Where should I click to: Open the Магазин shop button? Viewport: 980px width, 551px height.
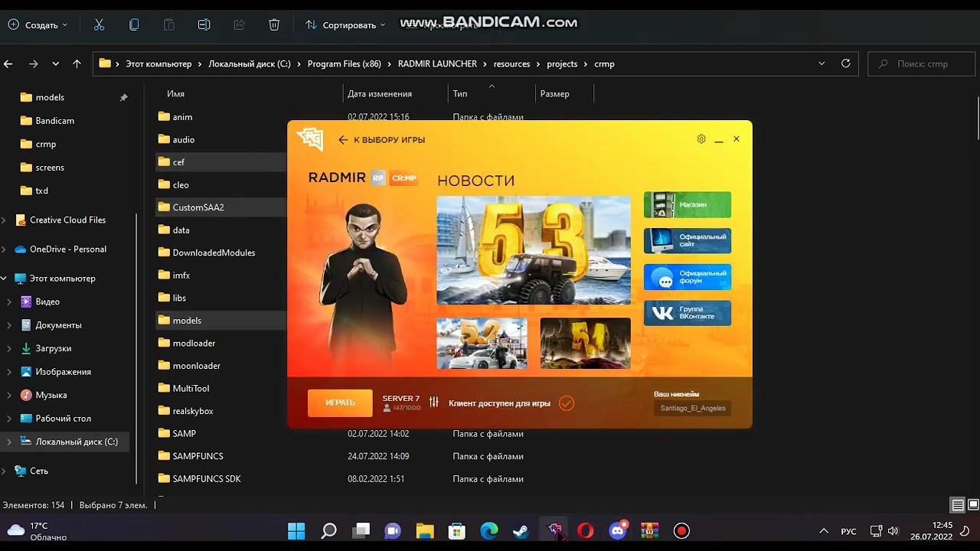coord(688,205)
